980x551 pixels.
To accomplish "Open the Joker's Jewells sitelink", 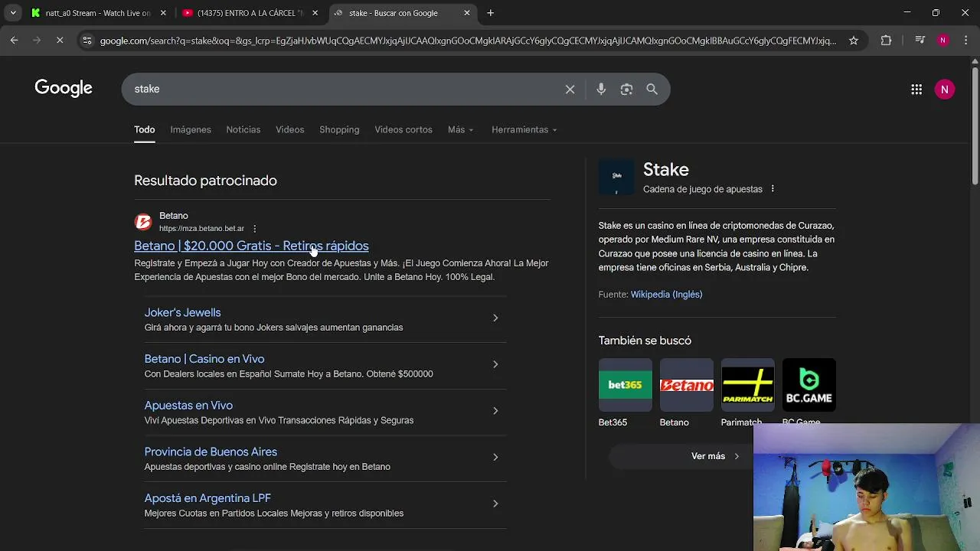I will [x=182, y=313].
